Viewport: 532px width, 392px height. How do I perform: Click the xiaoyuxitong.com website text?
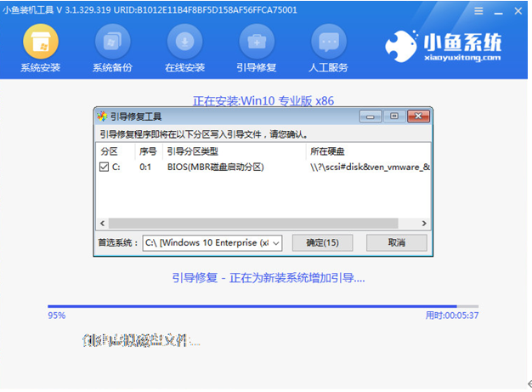[462, 58]
